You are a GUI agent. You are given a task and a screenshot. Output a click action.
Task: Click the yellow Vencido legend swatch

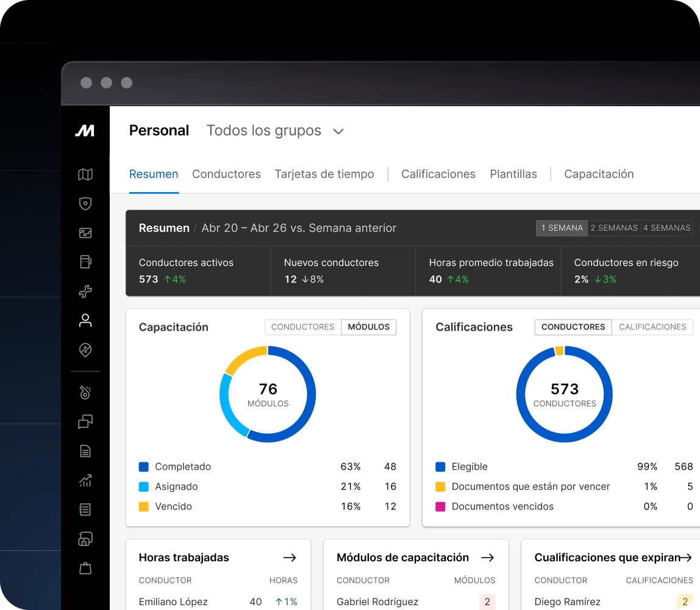point(143,506)
